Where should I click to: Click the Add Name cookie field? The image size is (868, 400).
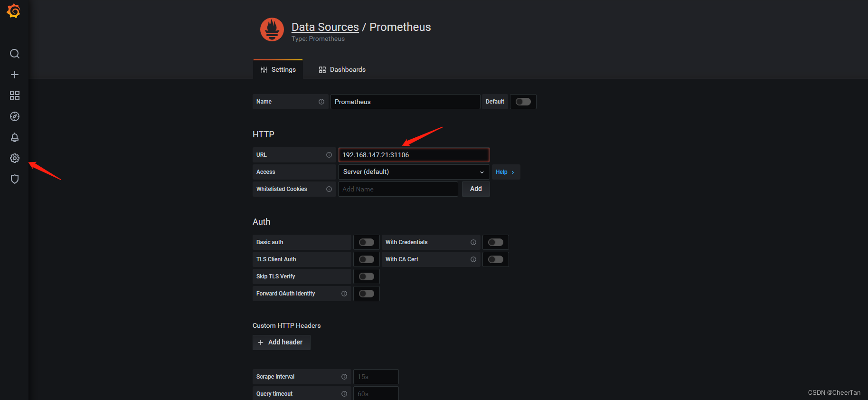tap(398, 189)
